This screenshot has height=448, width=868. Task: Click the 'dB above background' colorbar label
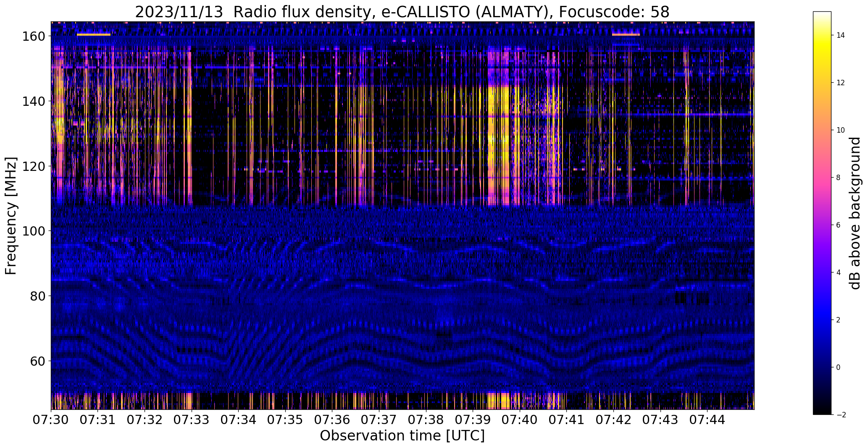(855, 213)
